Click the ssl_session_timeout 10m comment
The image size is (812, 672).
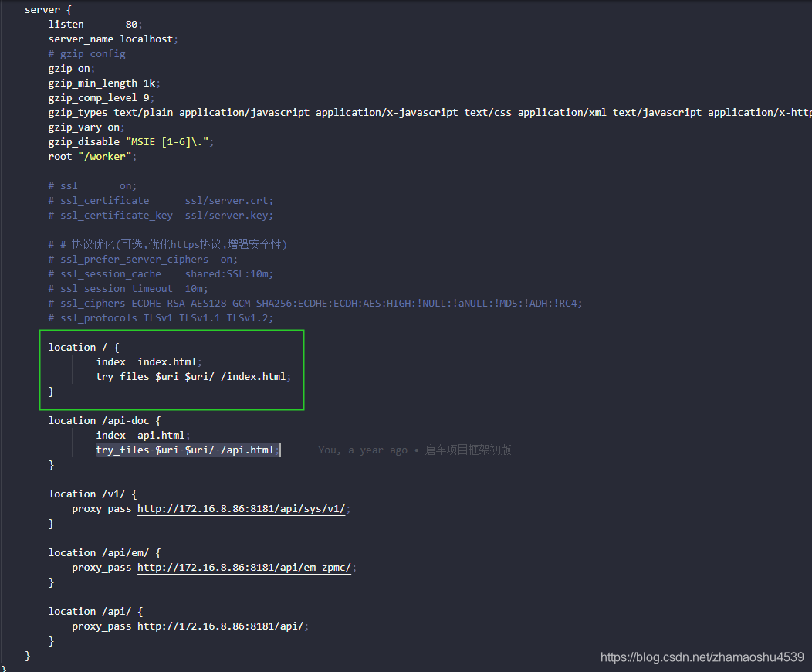[x=128, y=289]
